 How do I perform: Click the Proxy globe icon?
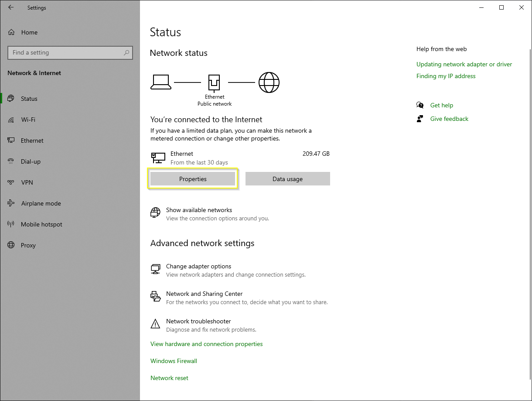(11, 245)
